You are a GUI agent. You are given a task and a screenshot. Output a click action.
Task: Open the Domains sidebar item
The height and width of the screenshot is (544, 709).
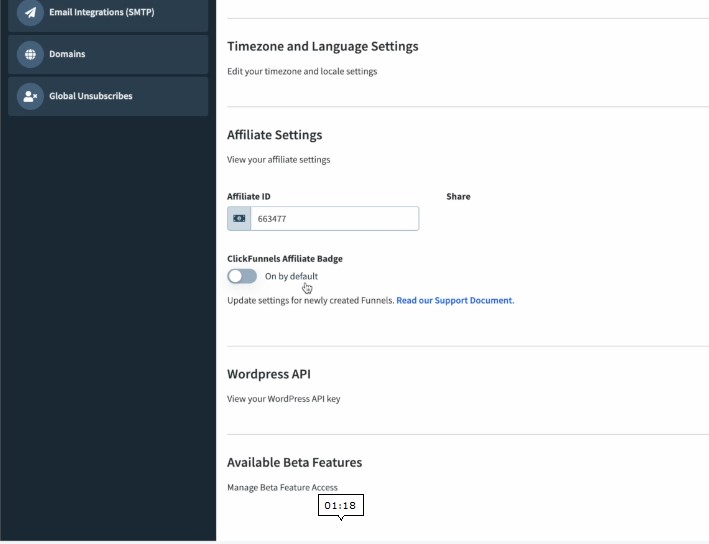tap(108, 54)
